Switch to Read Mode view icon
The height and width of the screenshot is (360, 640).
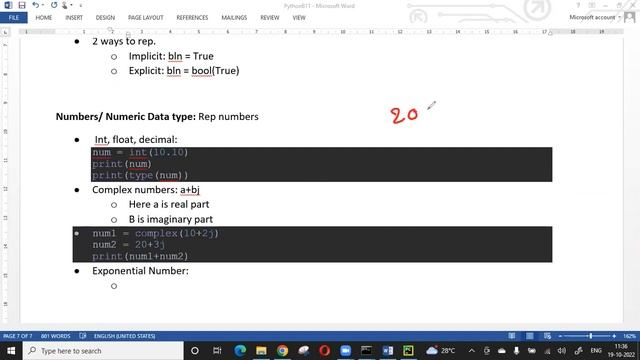tap(511, 336)
